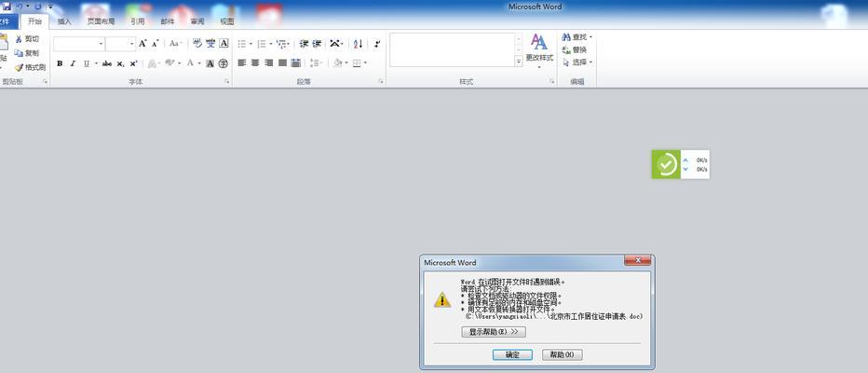Screen dimensions: 868x373
Task: Expand the Styles gallery More arrow
Action: pyautogui.click(x=519, y=62)
